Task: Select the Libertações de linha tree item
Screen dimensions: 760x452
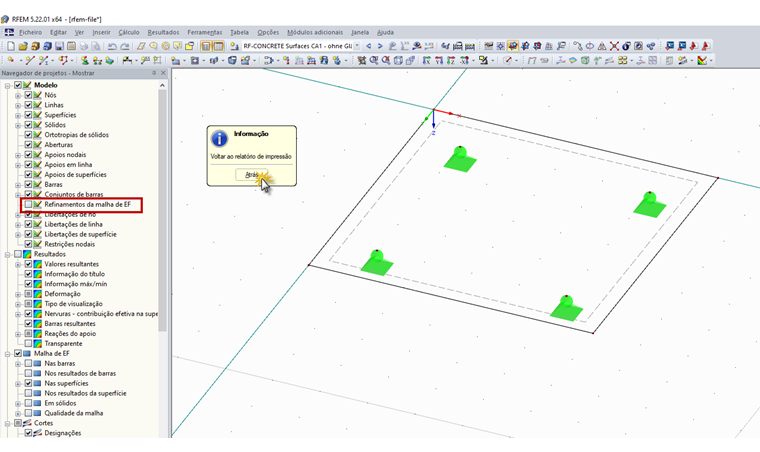Action: click(x=73, y=224)
